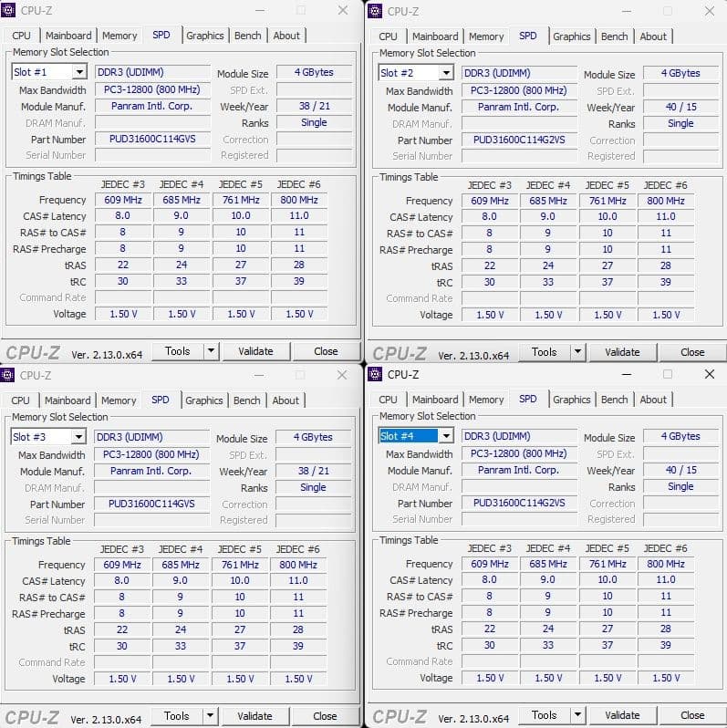Expand Tools arrow in Slot #4 window
Viewport: 727px width, 728px height.
tap(578, 715)
